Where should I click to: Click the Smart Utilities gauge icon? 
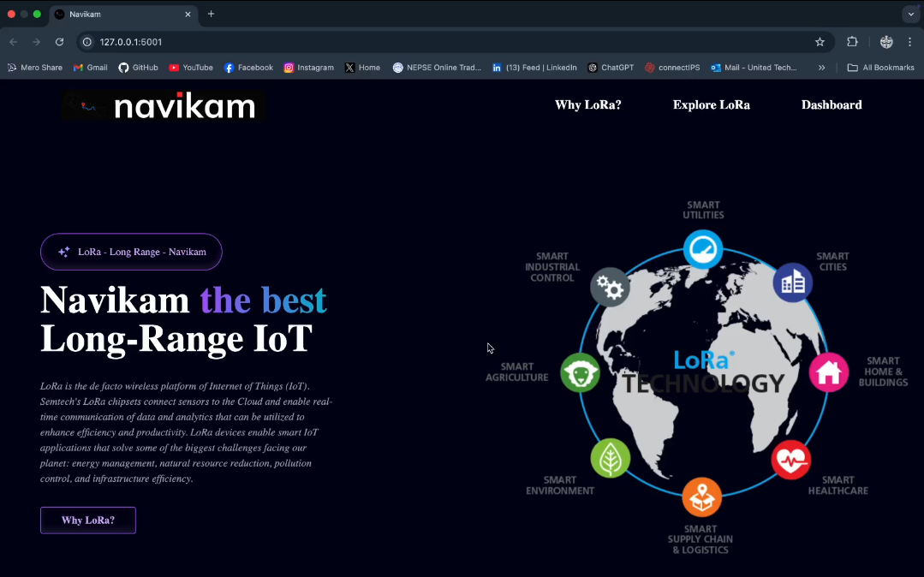point(703,249)
